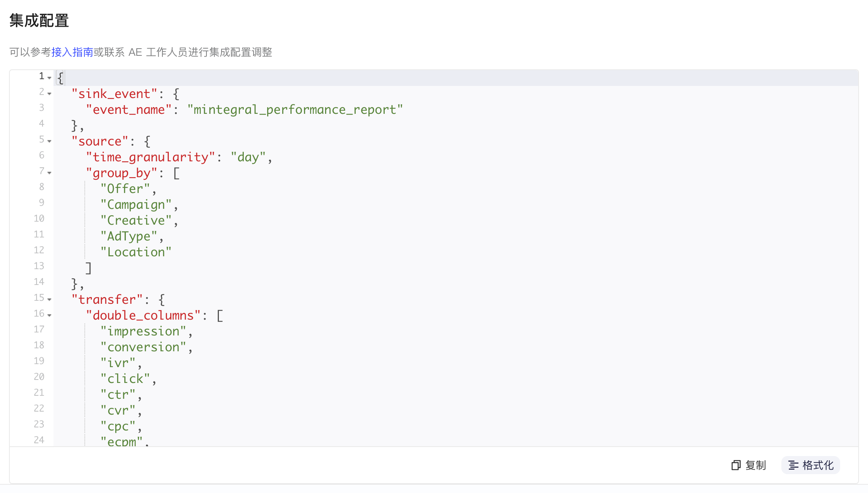The image size is (868, 493).
Task: Click the 格式化 format button
Action: [x=811, y=465]
